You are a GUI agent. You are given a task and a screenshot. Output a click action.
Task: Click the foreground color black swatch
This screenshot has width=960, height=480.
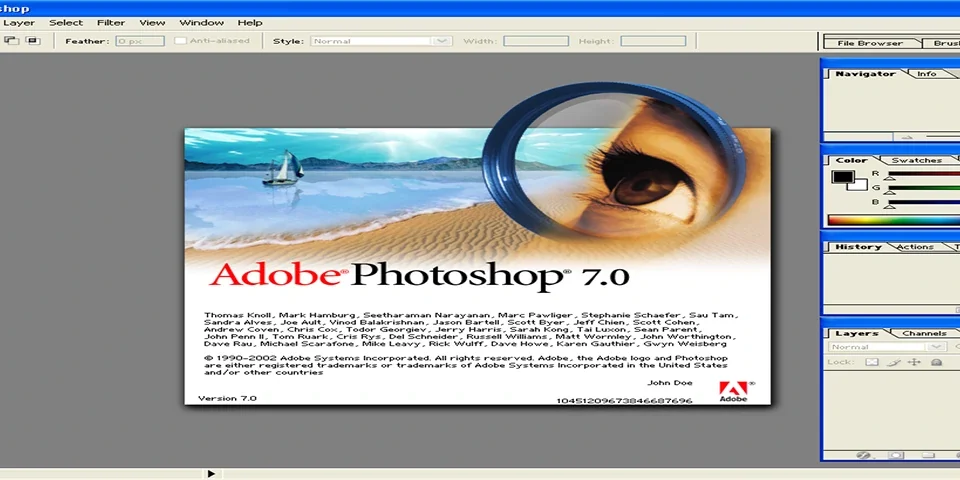pyautogui.click(x=842, y=178)
